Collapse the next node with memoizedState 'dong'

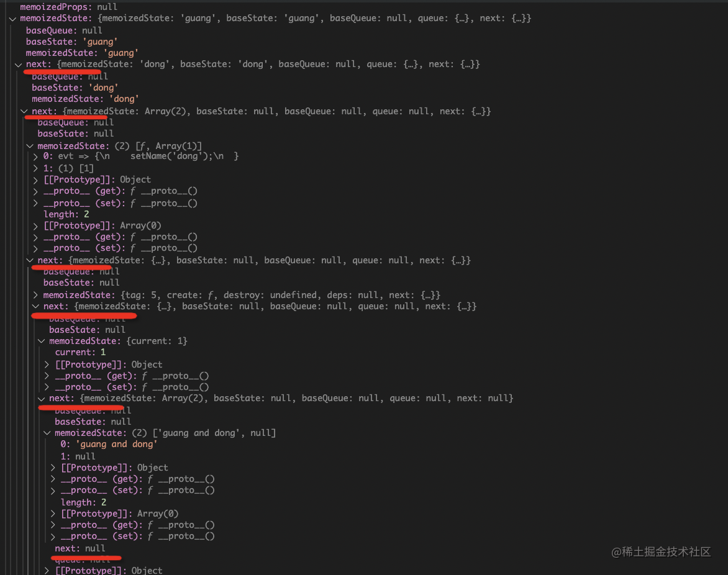click(19, 65)
